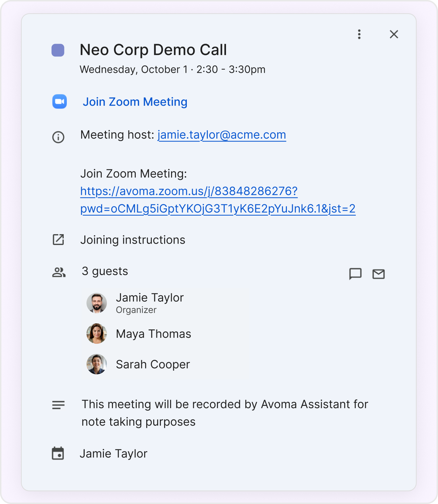This screenshot has height=504, width=438.
Task: Click the joining instructions external-link icon
Action: [58, 240]
